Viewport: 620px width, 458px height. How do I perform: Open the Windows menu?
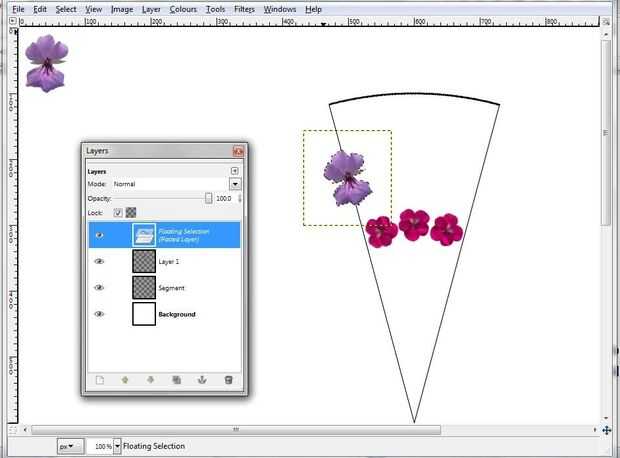[x=280, y=9]
